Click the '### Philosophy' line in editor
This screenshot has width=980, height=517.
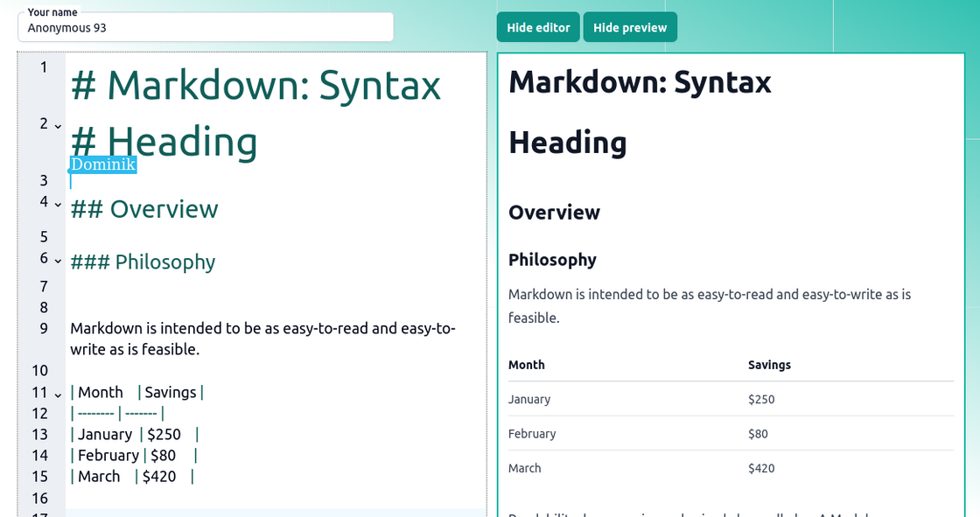point(143,262)
